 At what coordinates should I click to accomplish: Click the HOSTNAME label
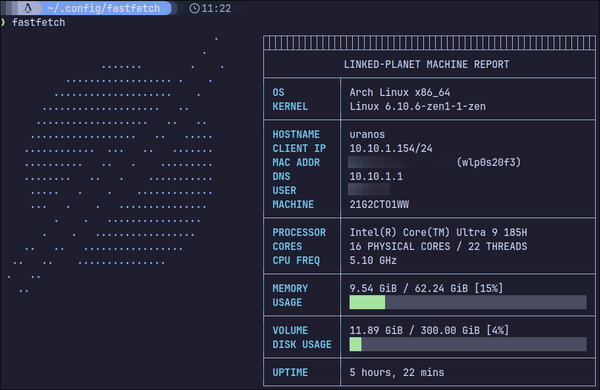pos(296,134)
